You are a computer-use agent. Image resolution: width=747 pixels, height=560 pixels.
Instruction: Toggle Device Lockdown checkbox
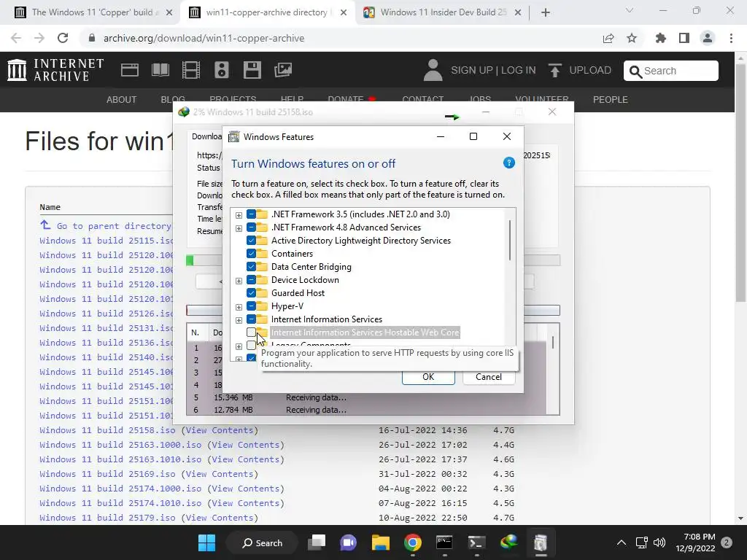click(x=251, y=280)
